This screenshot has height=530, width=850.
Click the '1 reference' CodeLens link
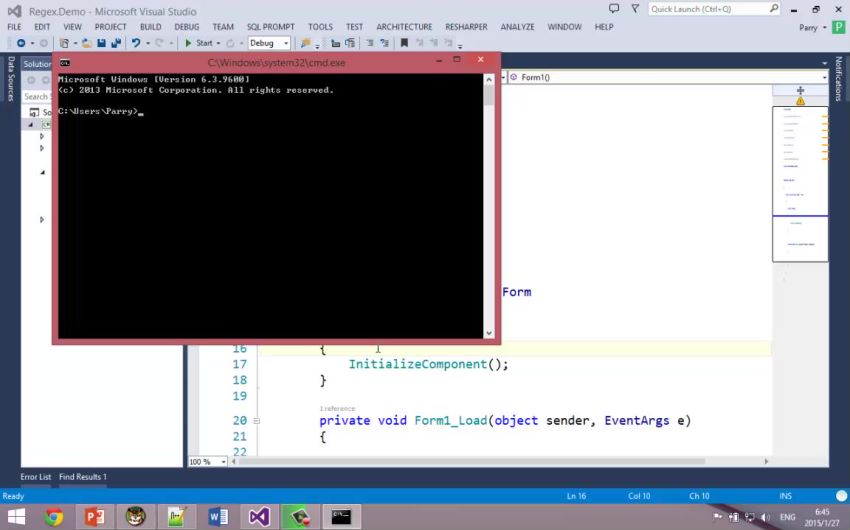click(x=337, y=409)
